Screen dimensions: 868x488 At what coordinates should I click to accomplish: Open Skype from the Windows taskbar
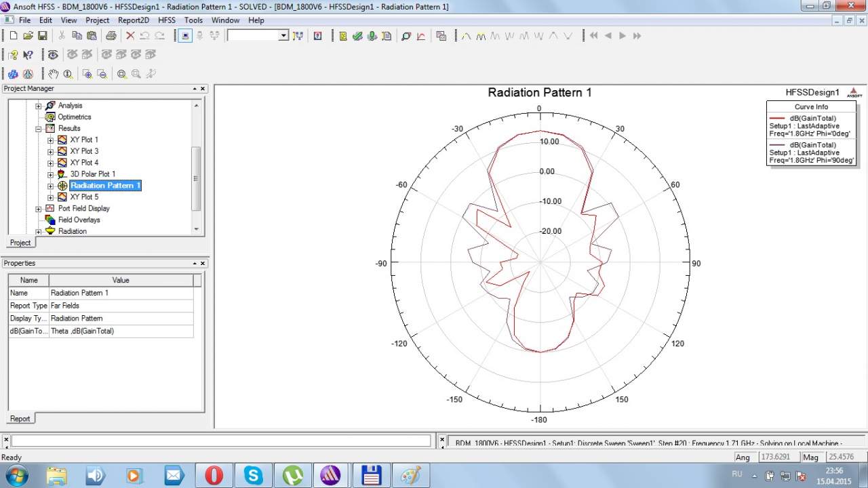pos(254,475)
